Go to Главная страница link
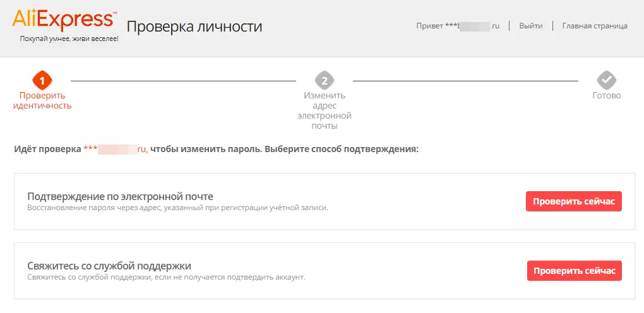The height and width of the screenshot is (313, 644). tap(595, 26)
